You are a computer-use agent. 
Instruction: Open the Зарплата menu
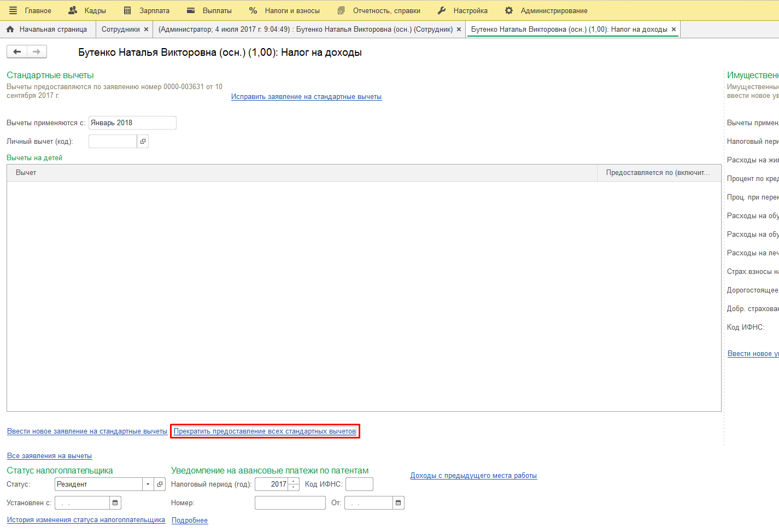pos(147,10)
